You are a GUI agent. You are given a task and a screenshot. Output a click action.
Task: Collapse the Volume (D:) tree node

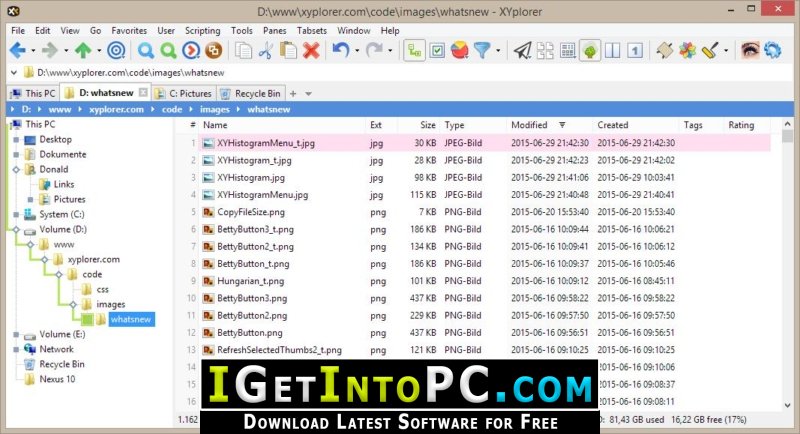(16, 229)
